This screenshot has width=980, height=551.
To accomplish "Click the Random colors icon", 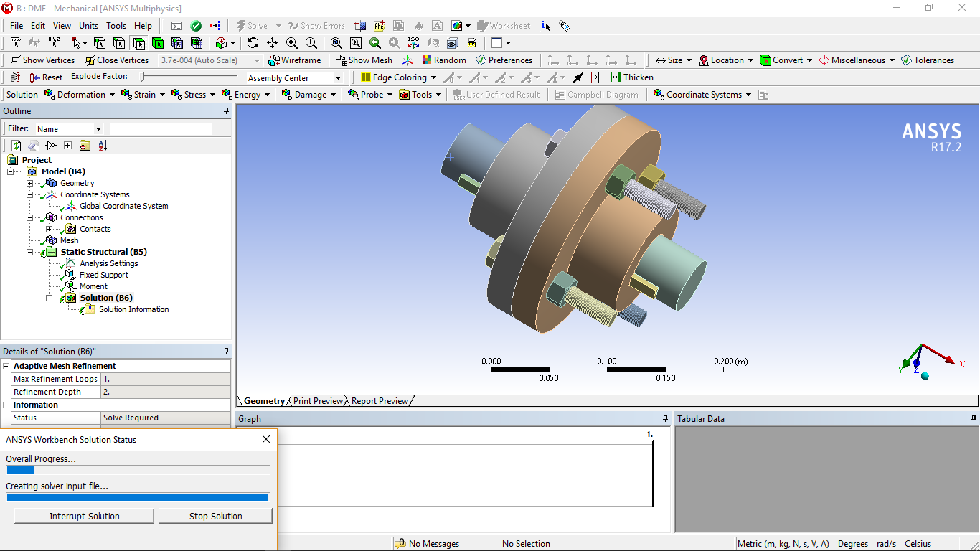I will 427,60.
